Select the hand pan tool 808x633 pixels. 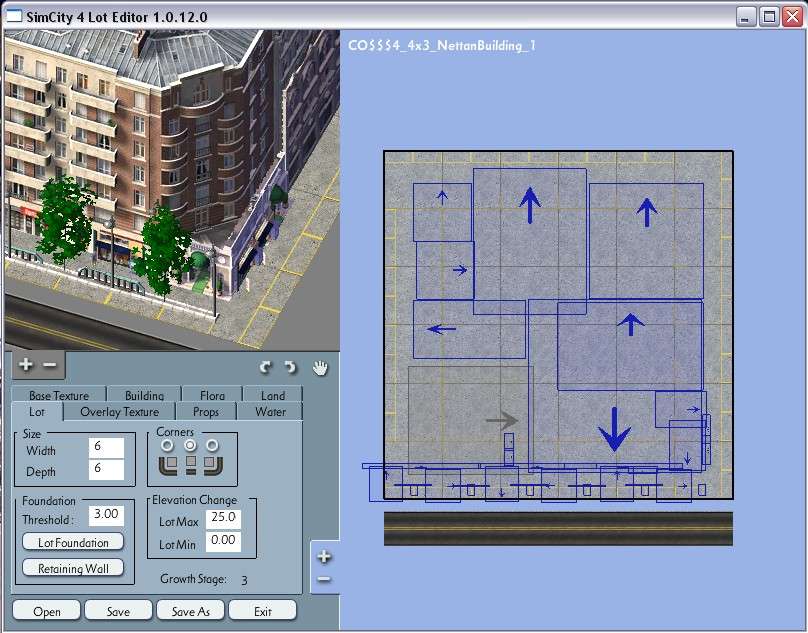tap(320, 368)
